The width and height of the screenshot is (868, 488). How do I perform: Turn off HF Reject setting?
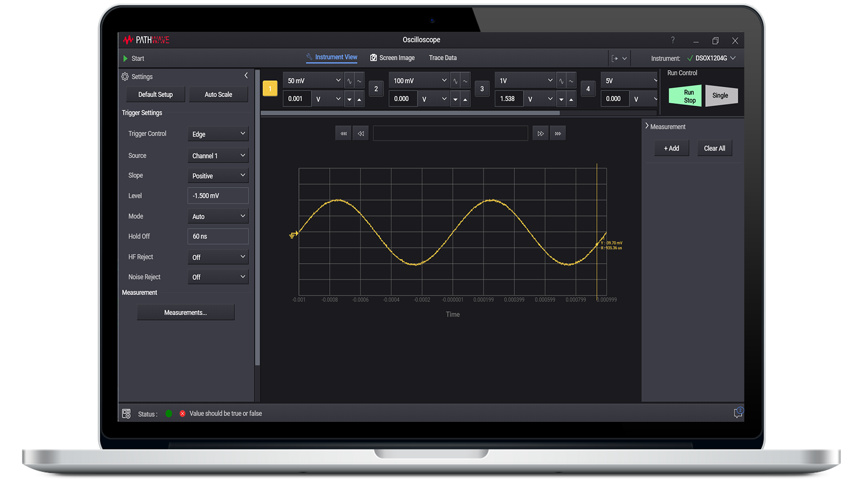(218, 256)
